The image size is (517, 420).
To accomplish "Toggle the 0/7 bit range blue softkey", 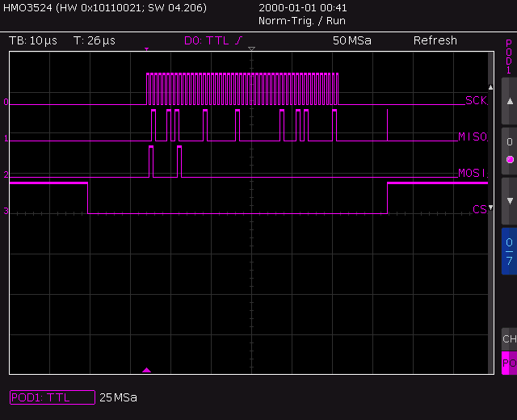I will (x=510, y=251).
